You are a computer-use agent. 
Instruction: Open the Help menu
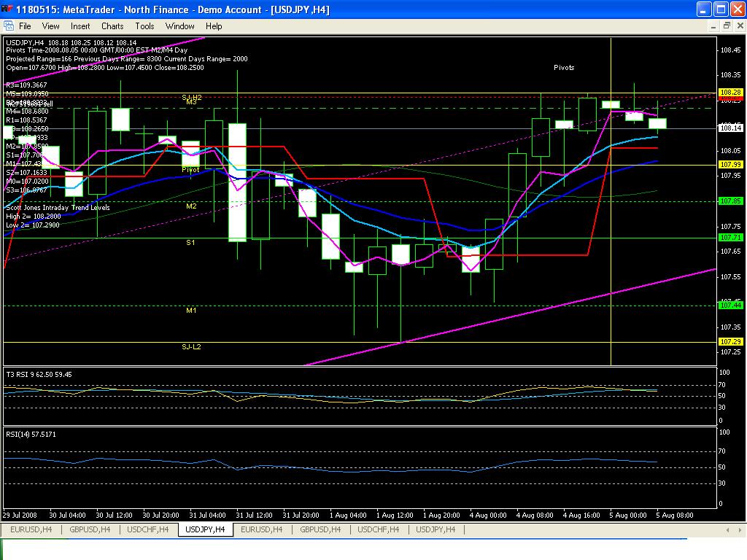coord(214,26)
